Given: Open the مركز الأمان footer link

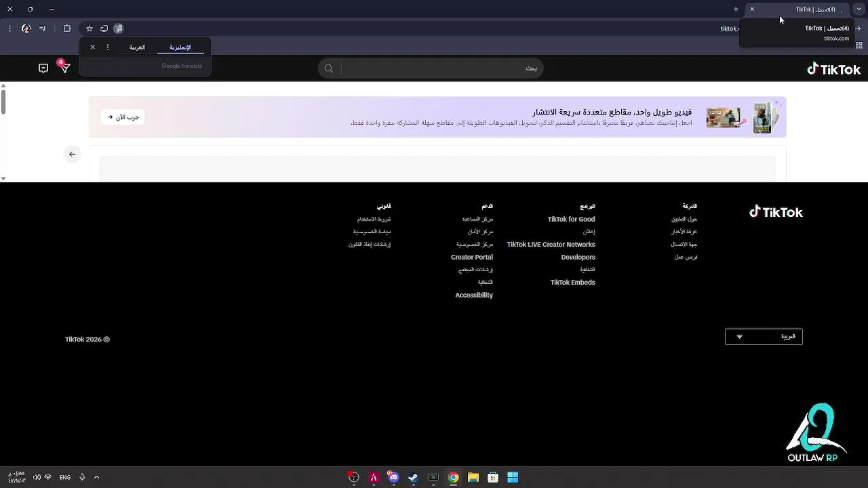Looking at the screenshot, I should [x=480, y=232].
